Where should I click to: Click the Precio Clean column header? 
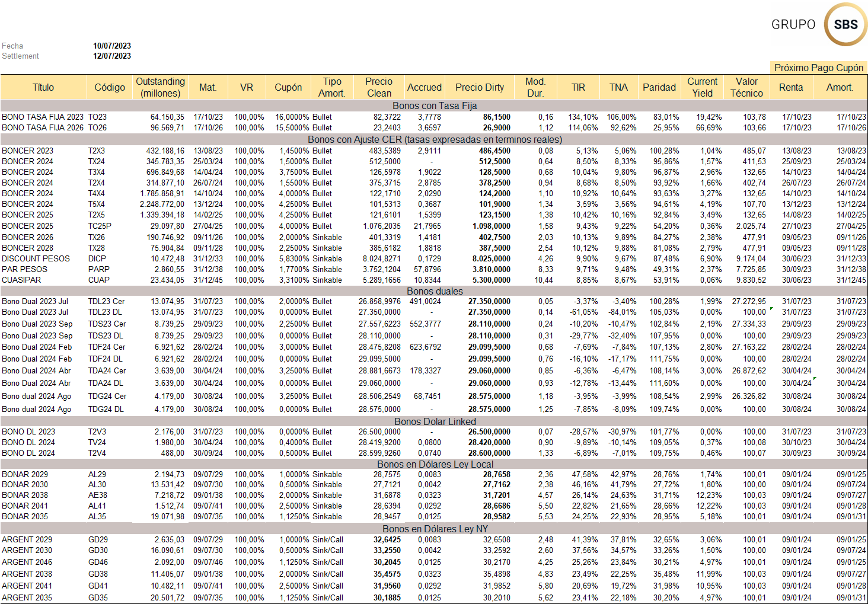click(379, 87)
